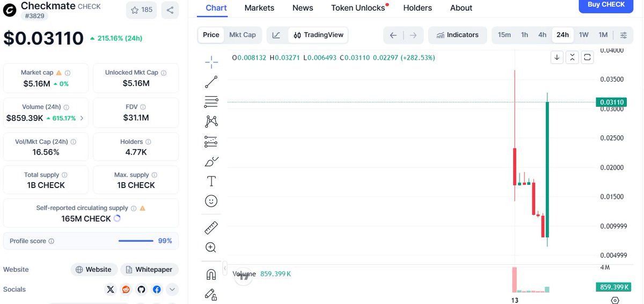
Task: Open axis settings gear icon
Action: 616,300
